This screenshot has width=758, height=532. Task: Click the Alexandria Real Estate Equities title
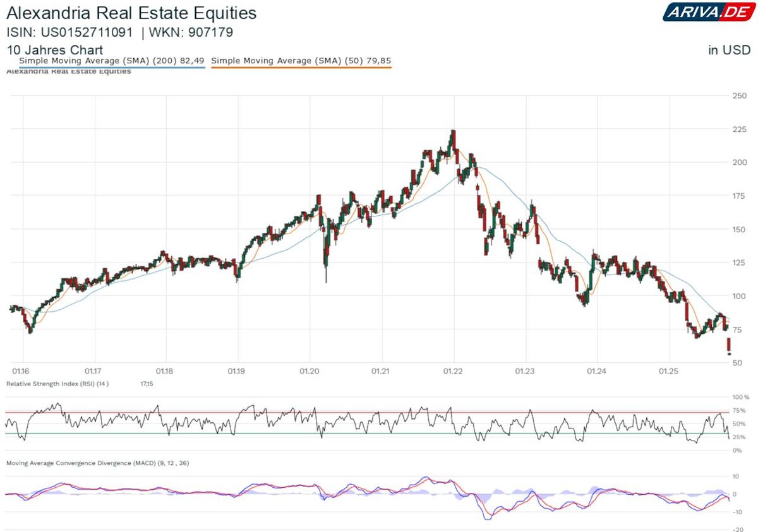tap(131, 13)
